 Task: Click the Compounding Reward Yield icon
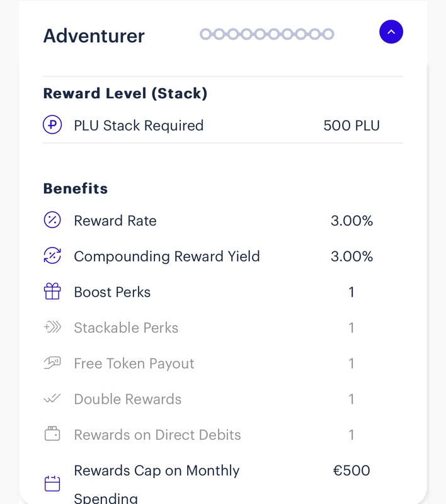point(52,256)
